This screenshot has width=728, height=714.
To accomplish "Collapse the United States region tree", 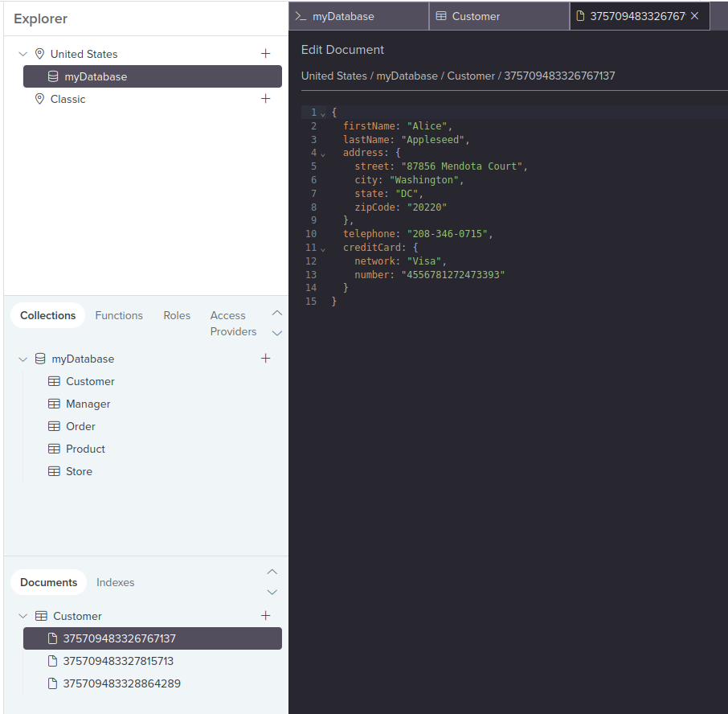I will point(22,54).
